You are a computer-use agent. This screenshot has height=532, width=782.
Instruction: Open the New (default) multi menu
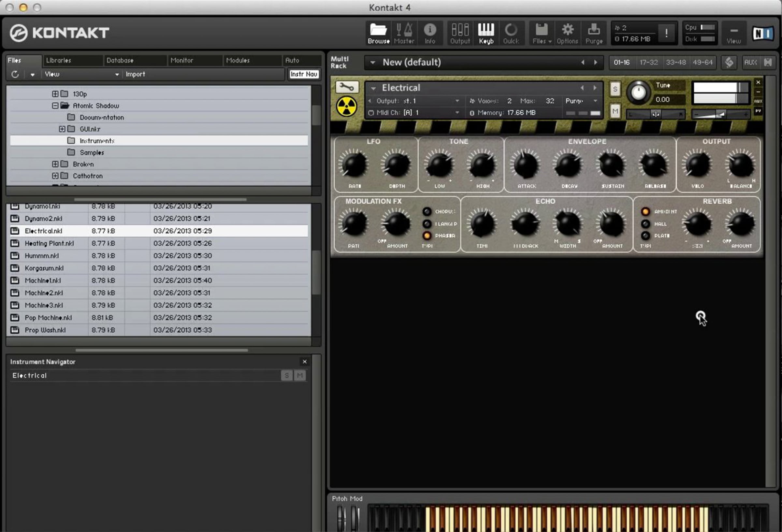coord(372,62)
